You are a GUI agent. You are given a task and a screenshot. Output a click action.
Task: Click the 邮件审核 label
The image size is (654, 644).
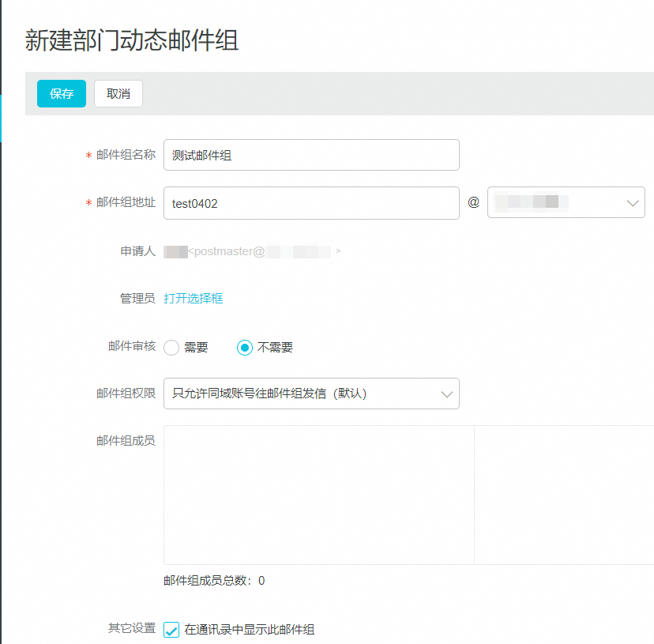tap(132, 346)
